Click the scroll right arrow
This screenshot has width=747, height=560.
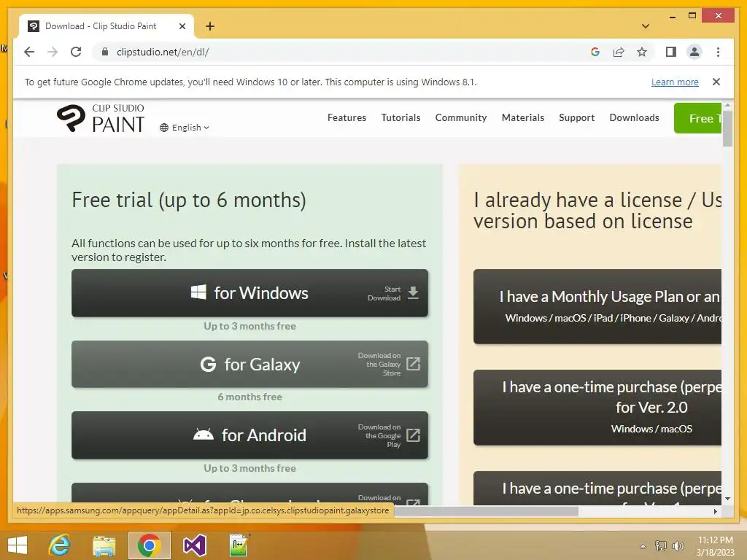click(x=715, y=511)
